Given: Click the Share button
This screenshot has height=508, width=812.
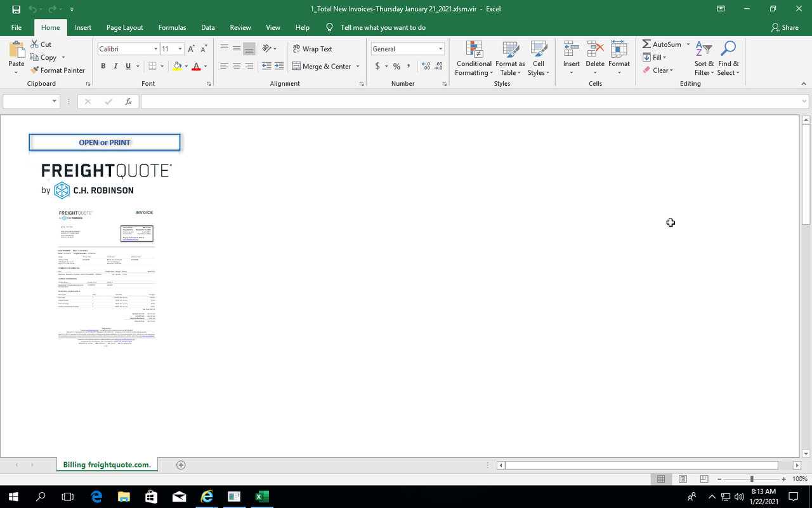Looking at the screenshot, I should 785,27.
